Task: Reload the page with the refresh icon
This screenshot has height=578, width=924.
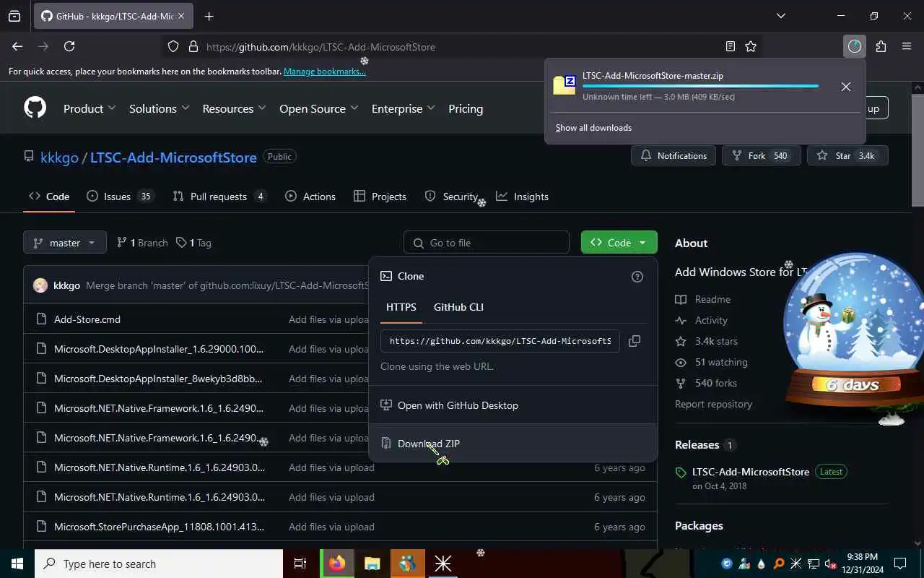Action: point(69,46)
